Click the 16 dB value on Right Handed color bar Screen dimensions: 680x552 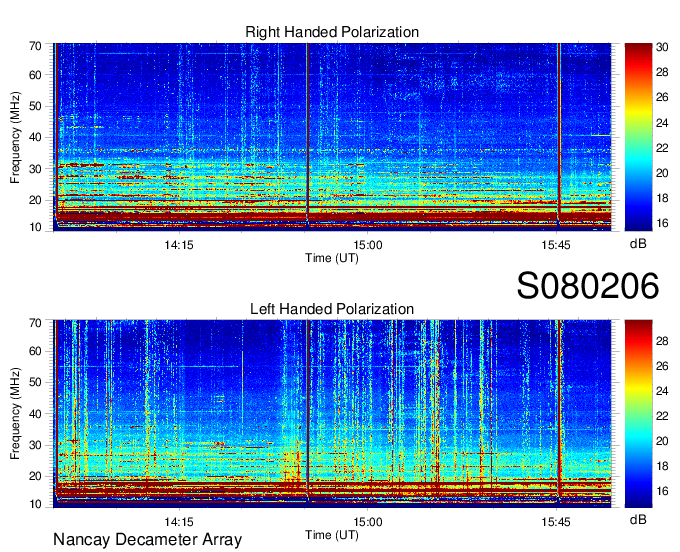[x=663, y=224]
